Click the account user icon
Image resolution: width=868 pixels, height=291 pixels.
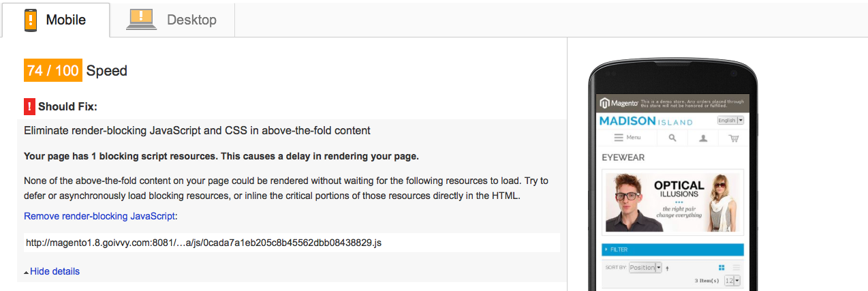coord(703,138)
